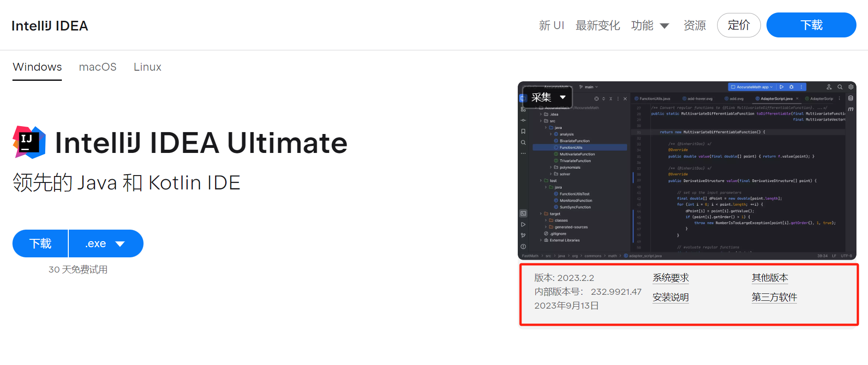Image resolution: width=868 pixels, height=365 pixels.
Task: Click the 下载 button beside .exe
Action: (40, 243)
